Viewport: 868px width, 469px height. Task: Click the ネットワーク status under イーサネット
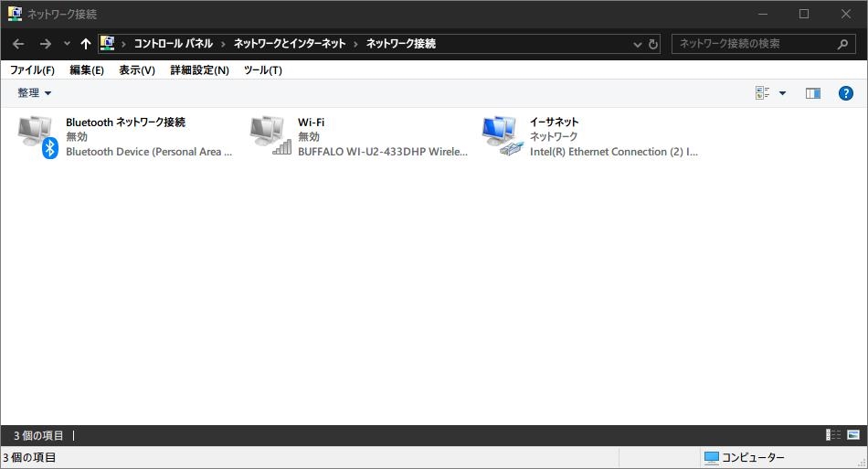pyautogui.click(x=554, y=137)
